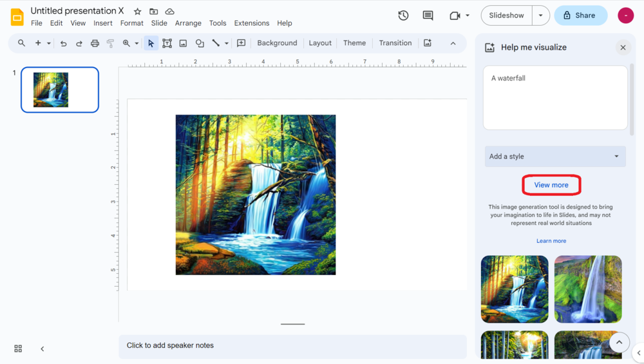The width and height of the screenshot is (644, 364).
Task: Star the presentation
Action: click(x=137, y=12)
